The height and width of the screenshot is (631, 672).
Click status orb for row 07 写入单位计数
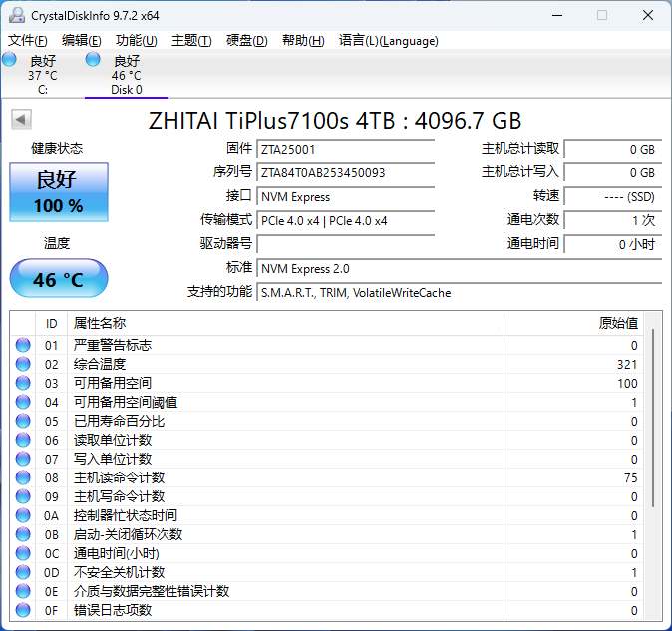pyautogui.click(x=23, y=459)
